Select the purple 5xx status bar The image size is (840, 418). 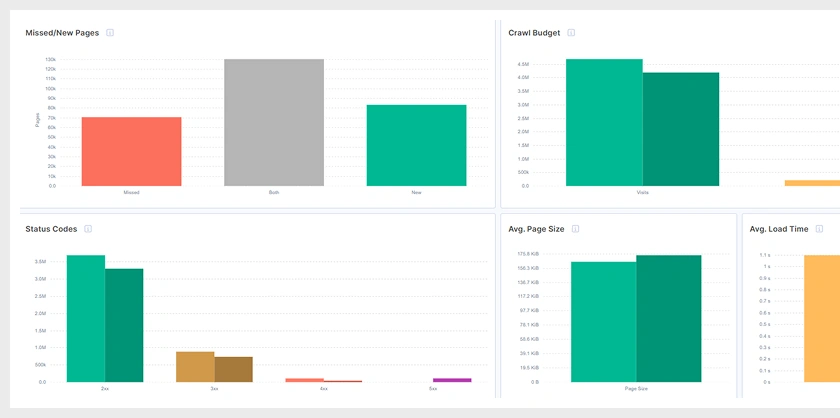coord(452,380)
